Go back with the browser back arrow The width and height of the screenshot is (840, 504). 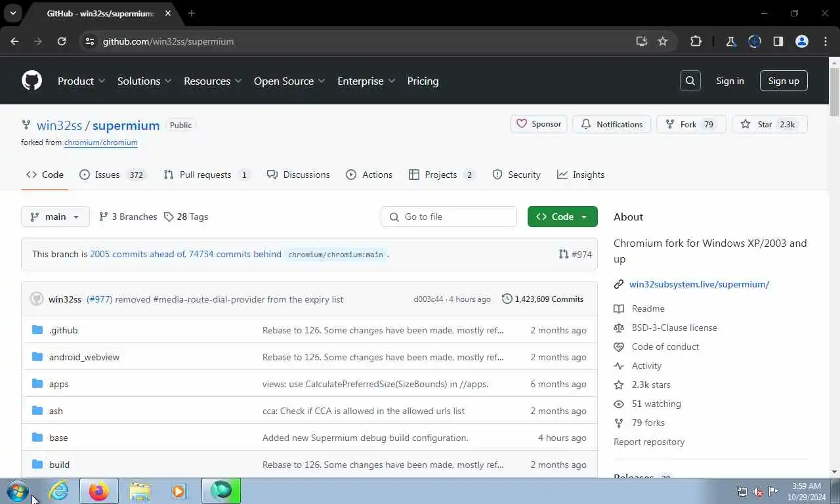(x=14, y=41)
